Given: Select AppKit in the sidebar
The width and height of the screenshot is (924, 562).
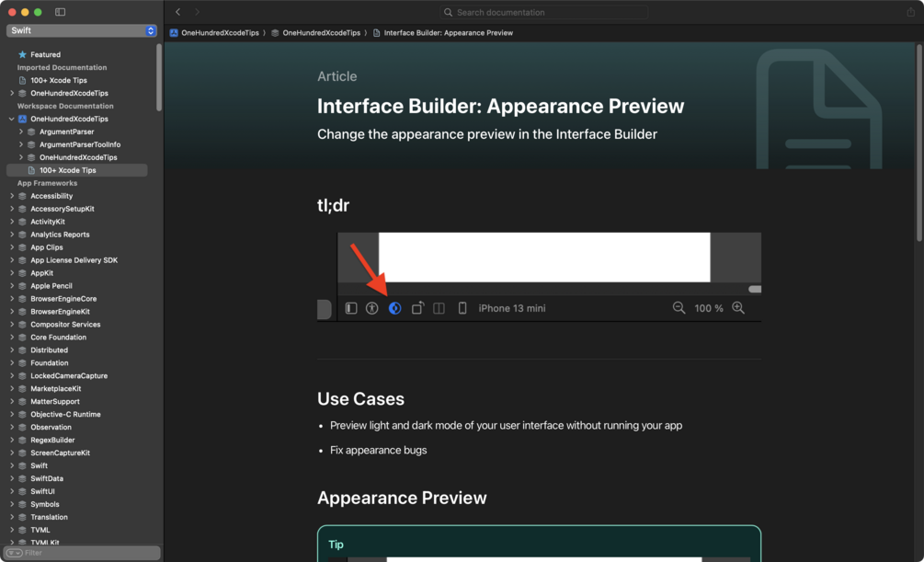Looking at the screenshot, I should point(41,273).
